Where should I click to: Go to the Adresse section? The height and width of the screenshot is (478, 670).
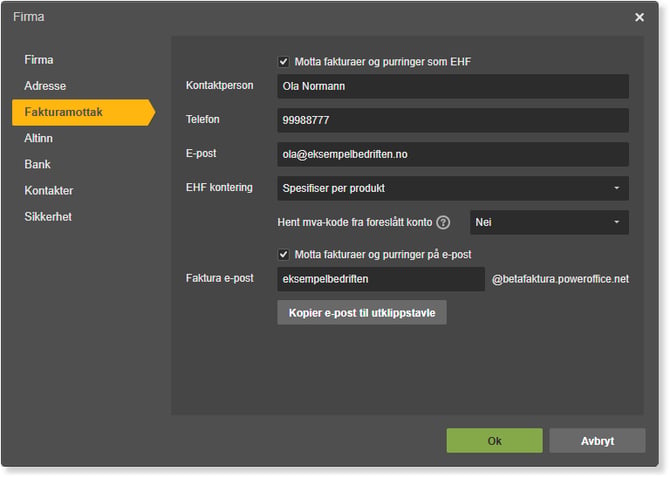click(x=45, y=86)
